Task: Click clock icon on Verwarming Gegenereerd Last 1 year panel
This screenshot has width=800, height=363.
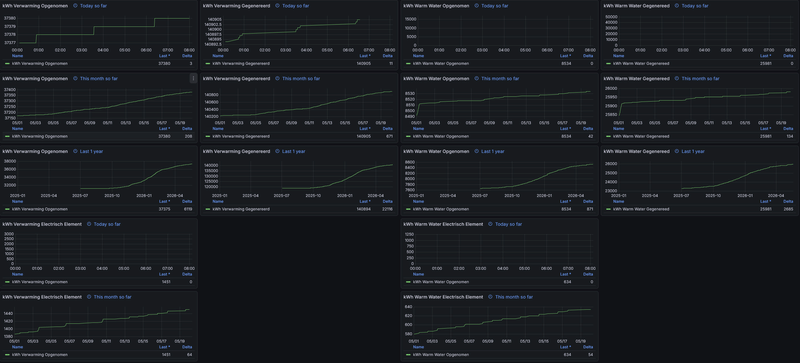Action: click(278, 151)
